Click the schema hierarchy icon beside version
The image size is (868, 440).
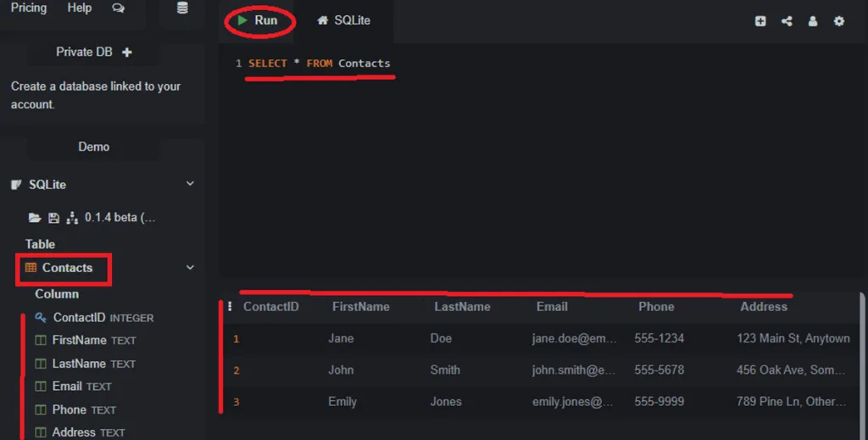72,218
